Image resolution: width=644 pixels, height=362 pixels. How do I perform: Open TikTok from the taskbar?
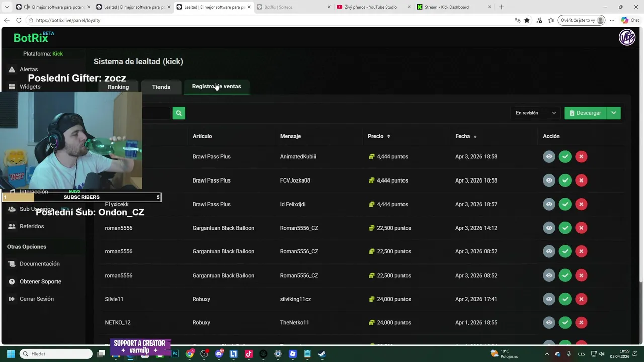[x=248, y=354]
